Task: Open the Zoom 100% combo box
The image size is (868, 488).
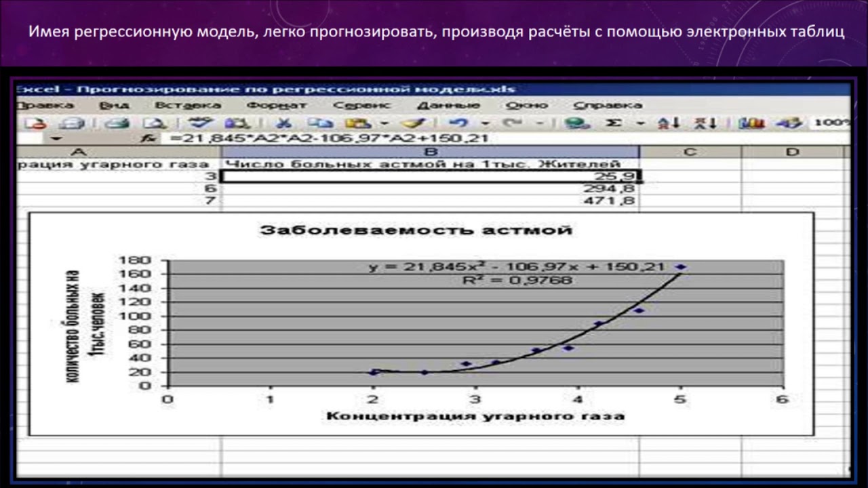Action: click(831, 123)
